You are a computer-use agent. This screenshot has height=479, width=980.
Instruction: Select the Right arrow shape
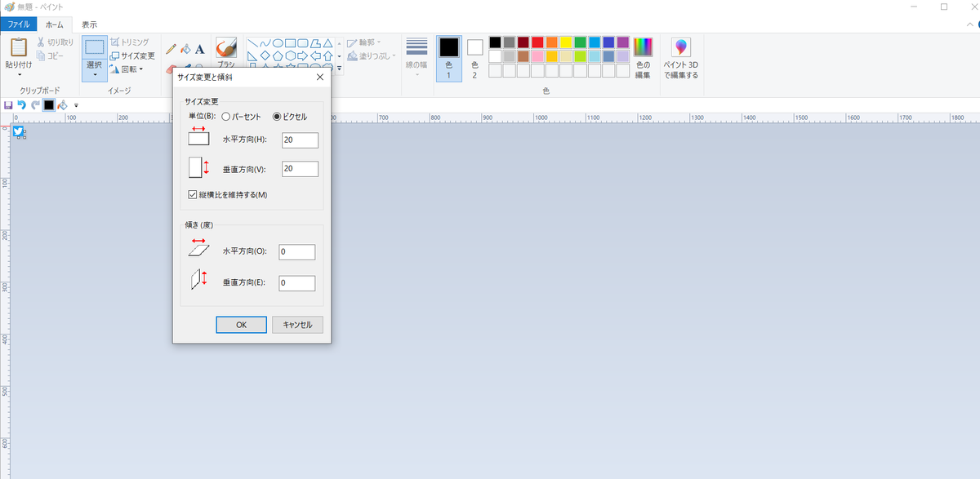(x=302, y=55)
